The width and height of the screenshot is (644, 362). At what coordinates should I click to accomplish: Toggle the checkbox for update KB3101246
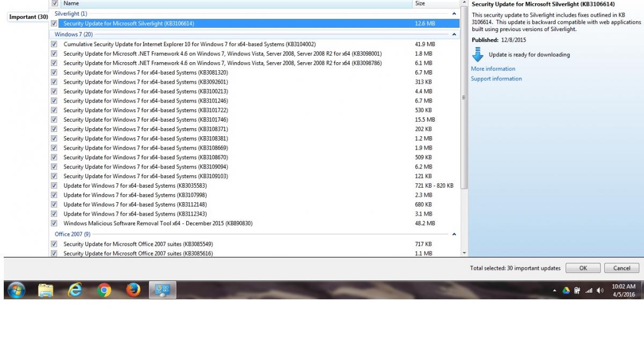click(54, 101)
